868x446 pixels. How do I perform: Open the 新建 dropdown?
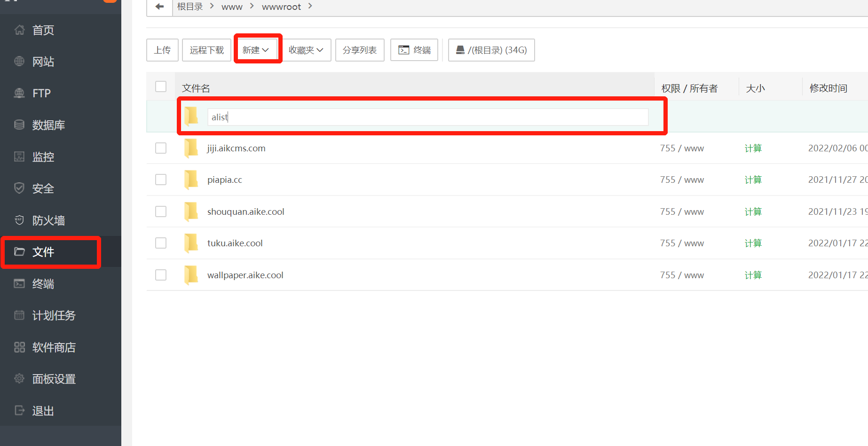coord(256,50)
